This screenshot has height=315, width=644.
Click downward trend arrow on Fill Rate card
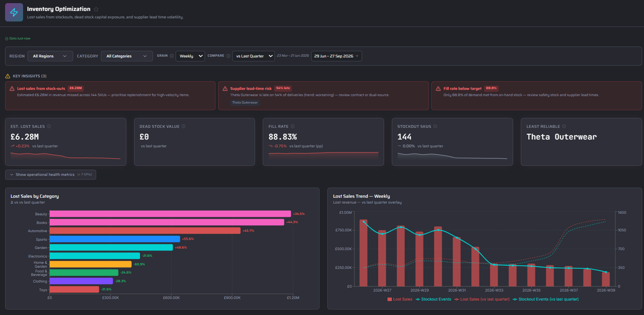271,146
